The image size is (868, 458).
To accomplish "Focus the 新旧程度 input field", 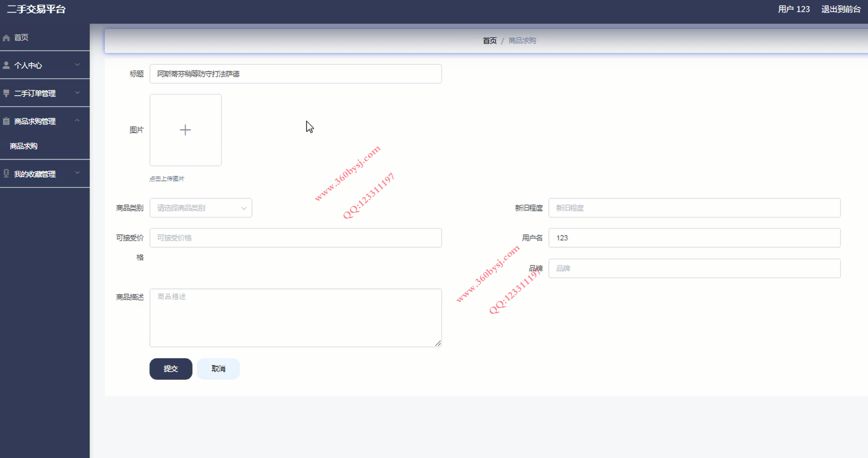I will point(694,208).
